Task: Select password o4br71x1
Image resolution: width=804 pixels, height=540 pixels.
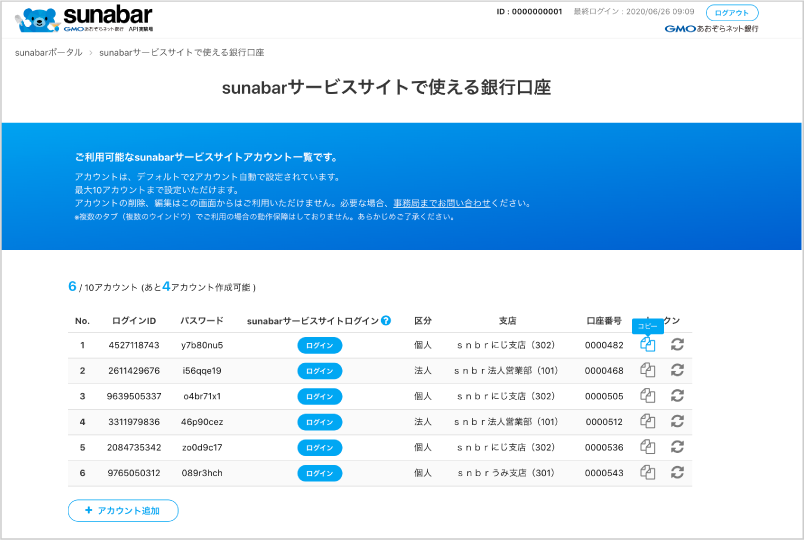Action: click(202, 396)
